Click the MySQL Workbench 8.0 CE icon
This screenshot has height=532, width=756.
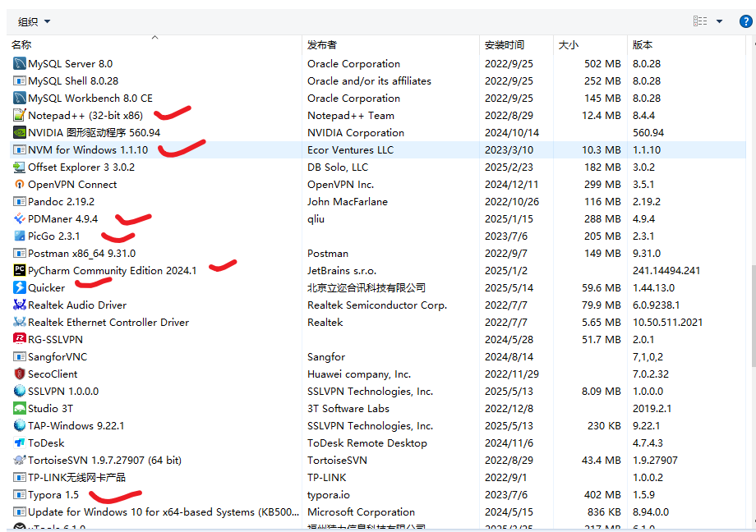click(x=19, y=99)
